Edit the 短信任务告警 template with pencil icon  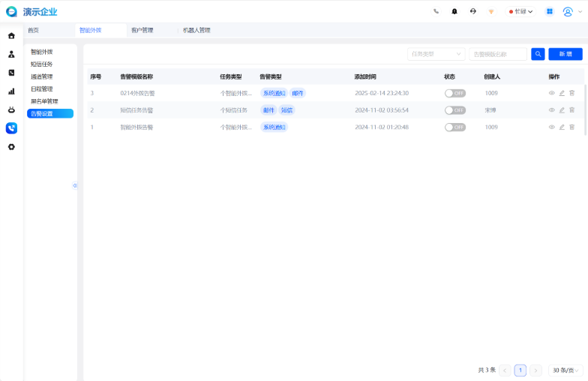point(562,110)
